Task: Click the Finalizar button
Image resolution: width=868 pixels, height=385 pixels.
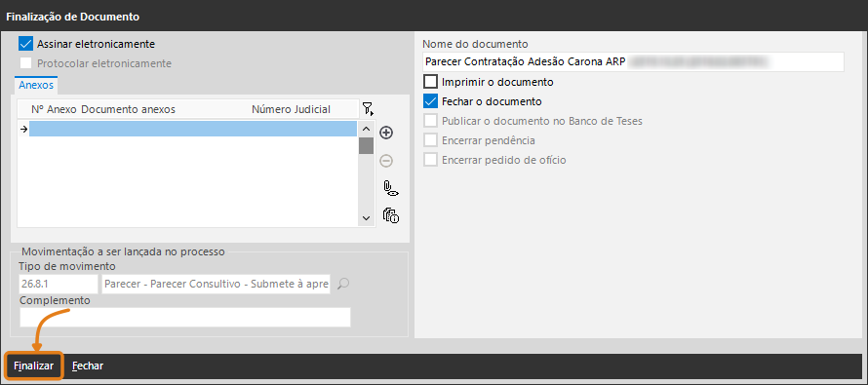Action: pyautogui.click(x=34, y=366)
